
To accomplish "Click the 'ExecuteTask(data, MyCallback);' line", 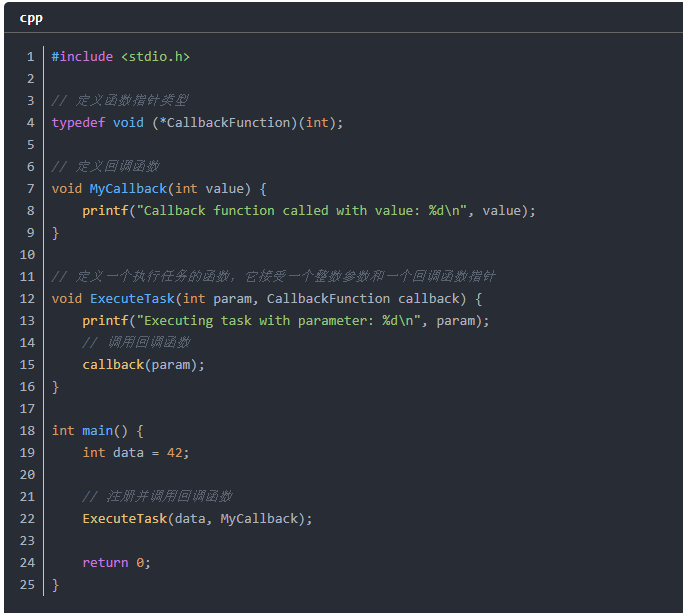I will click(197, 518).
